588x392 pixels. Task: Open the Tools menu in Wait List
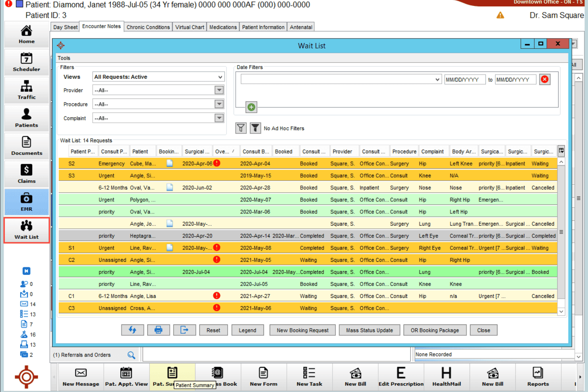pos(64,58)
